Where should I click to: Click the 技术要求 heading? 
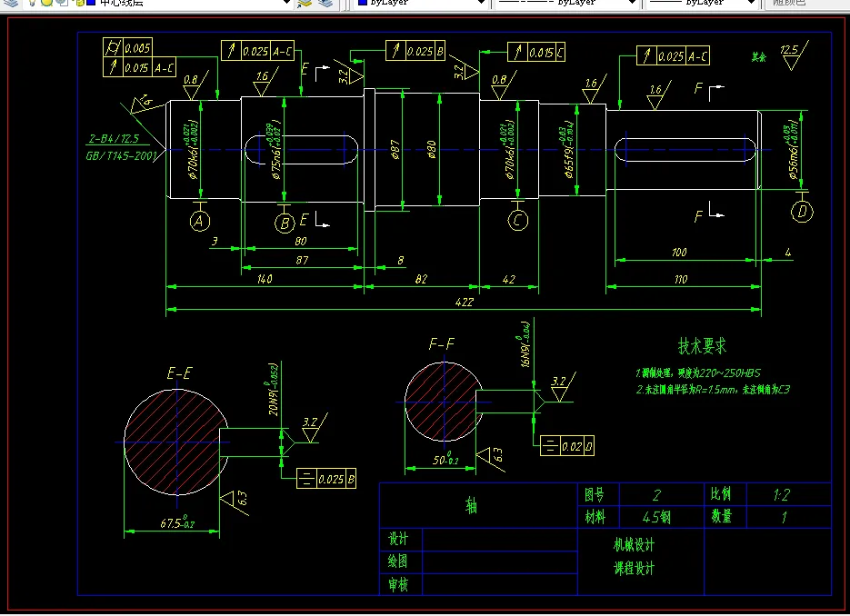[702, 345]
